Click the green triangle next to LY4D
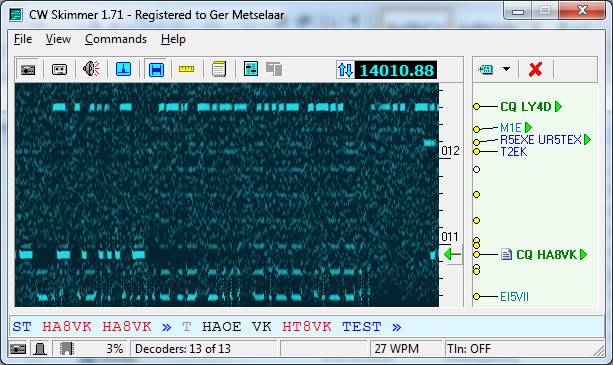The height and width of the screenshot is (365, 613). pos(558,106)
